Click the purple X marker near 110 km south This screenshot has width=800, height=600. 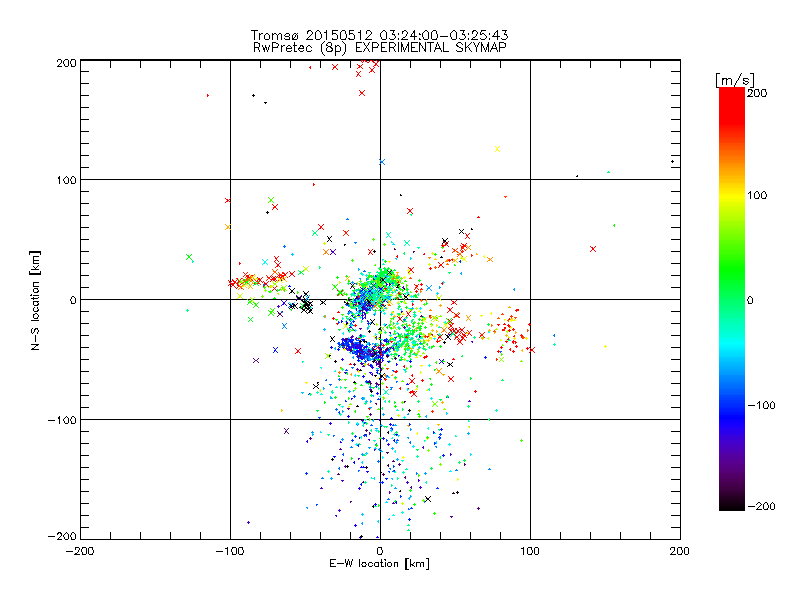(x=286, y=431)
